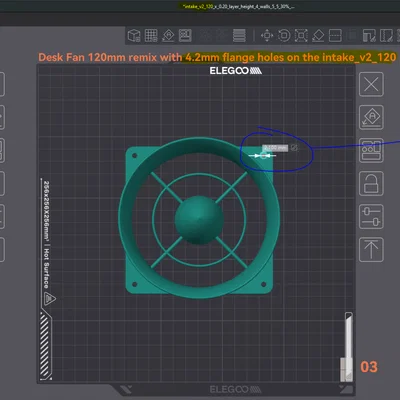The width and height of the screenshot is (400, 400).
Task: Select the Lay on face tool
Action: pos(318,35)
